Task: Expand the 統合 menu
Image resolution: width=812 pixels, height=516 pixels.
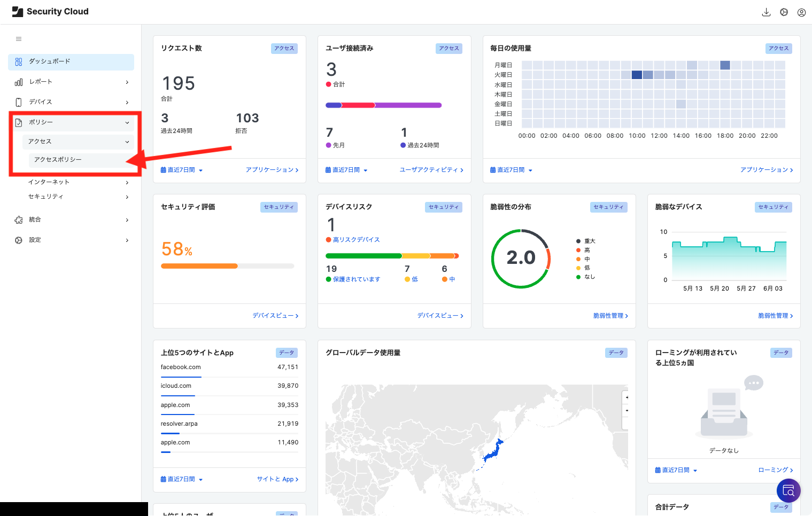Action: tap(71, 220)
